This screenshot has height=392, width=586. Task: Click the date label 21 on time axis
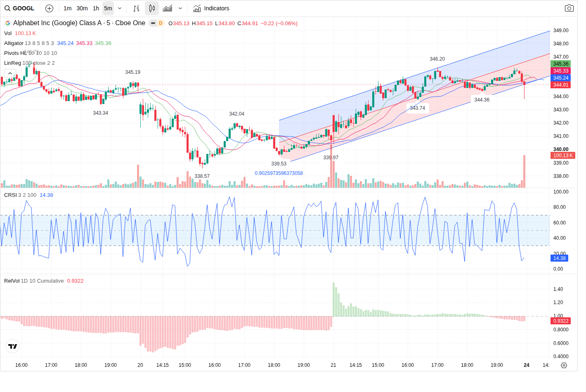[x=333, y=365]
